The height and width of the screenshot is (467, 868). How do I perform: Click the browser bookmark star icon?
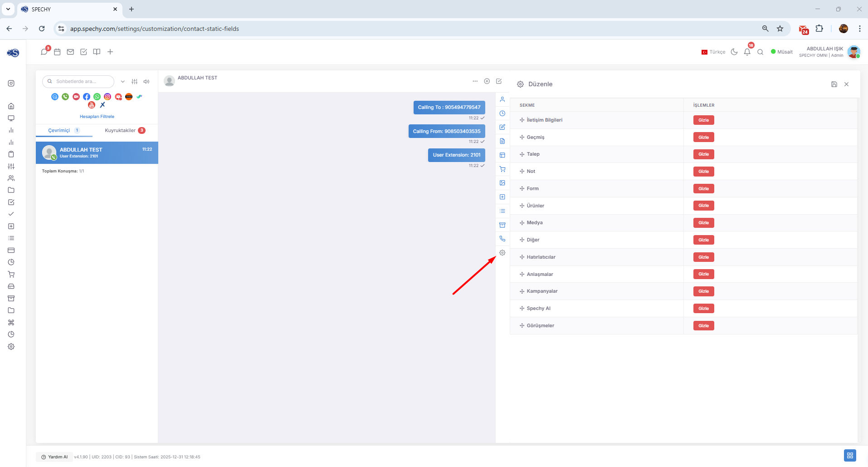click(x=780, y=29)
